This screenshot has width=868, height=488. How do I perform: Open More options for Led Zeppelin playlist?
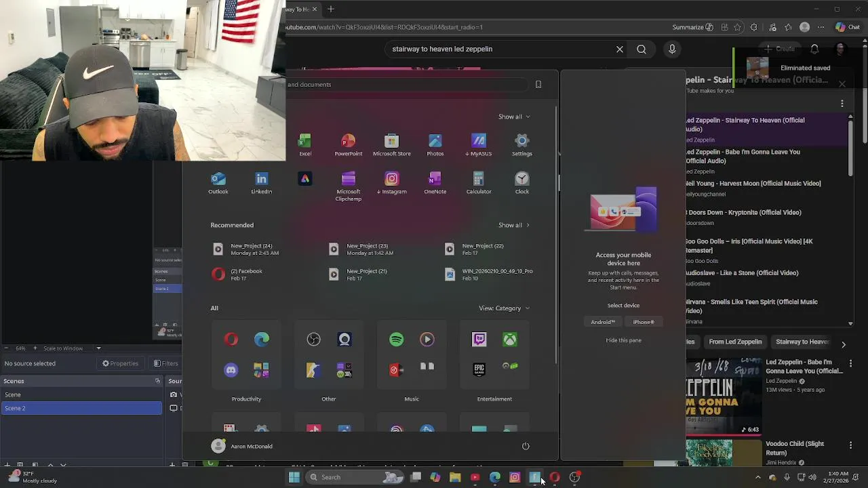click(x=842, y=104)
